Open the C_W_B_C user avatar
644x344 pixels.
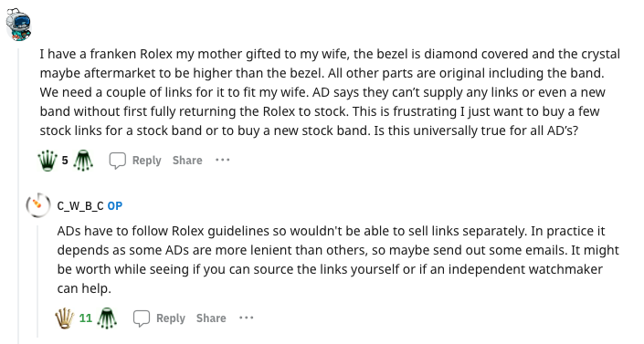[38, 204]
